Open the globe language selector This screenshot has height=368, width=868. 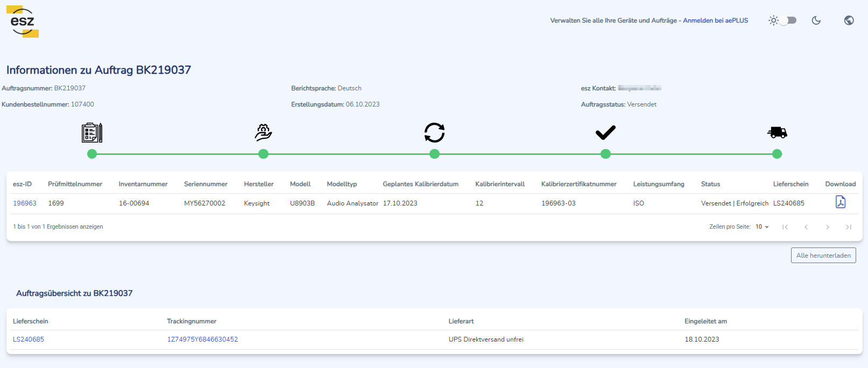(x=849, y=20)
